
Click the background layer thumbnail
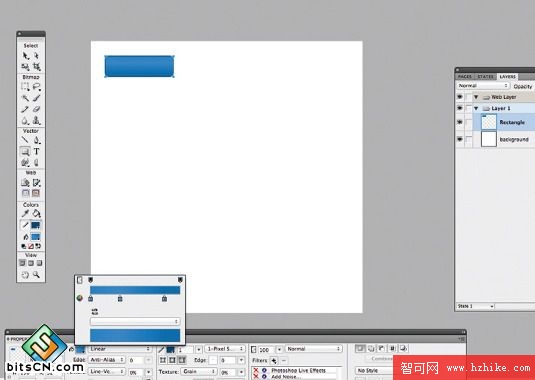pyautogui.click(x=489, y=139)
